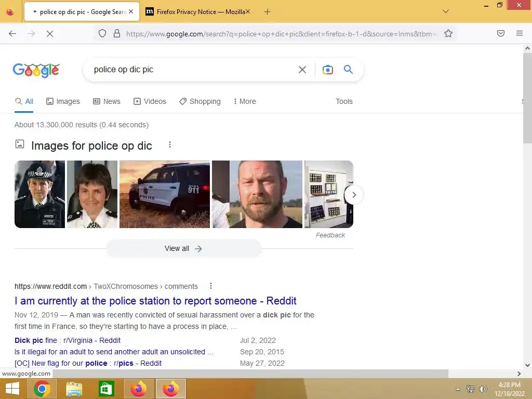Click the About 13,300,000 results text
The height and width of the screenshot is (399, 532).
(x=82, y=125)
